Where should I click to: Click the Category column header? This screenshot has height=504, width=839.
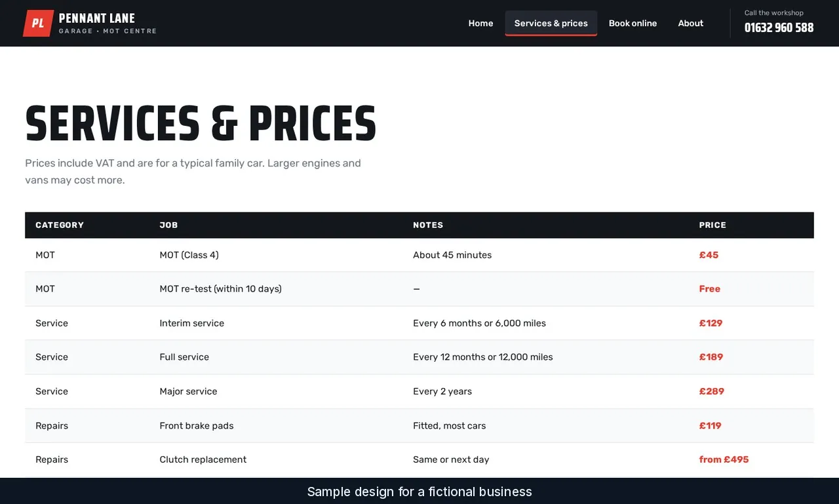[60, 225]
